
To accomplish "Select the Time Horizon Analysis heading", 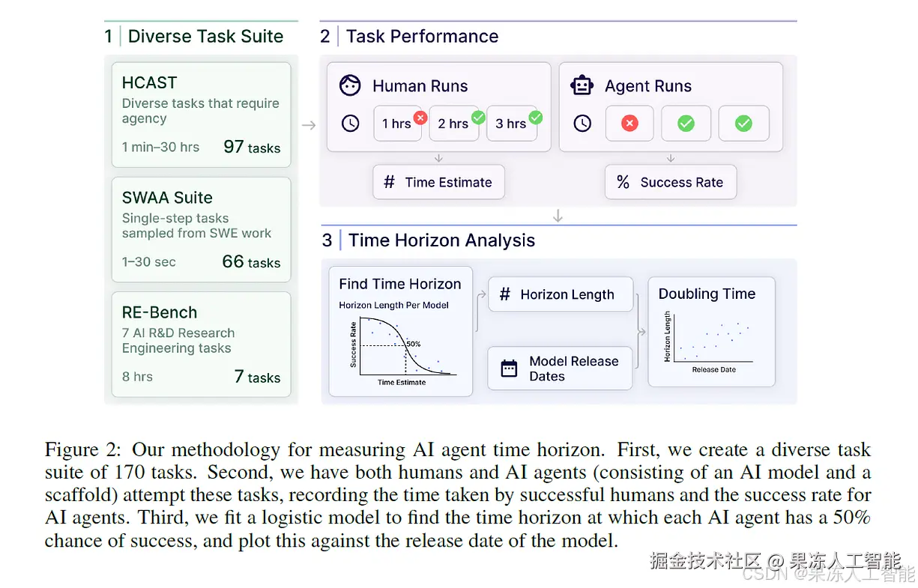I will [441, 240].
